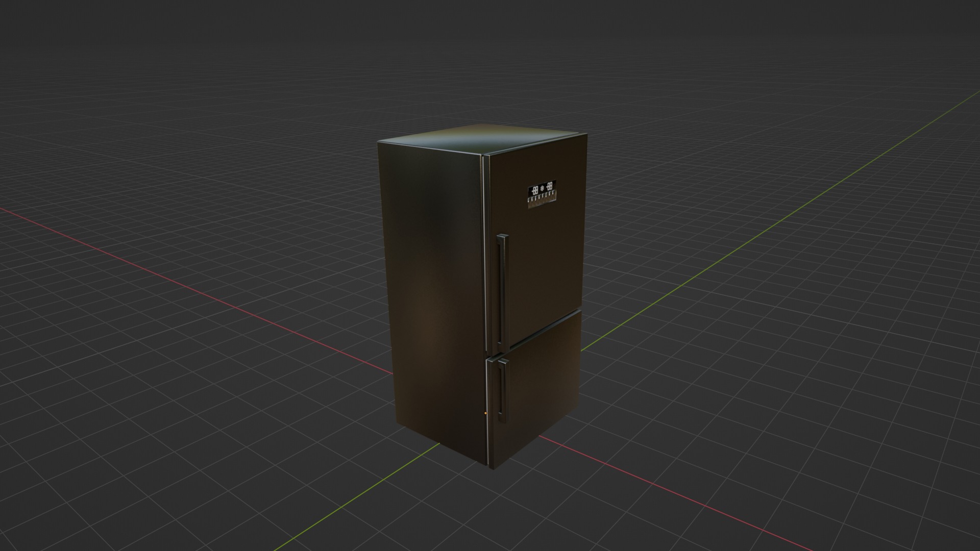The height and width of the screenshot is (551, 980).
Task: Click the snowflake icon on the display
Action: [x=542, y=188]
